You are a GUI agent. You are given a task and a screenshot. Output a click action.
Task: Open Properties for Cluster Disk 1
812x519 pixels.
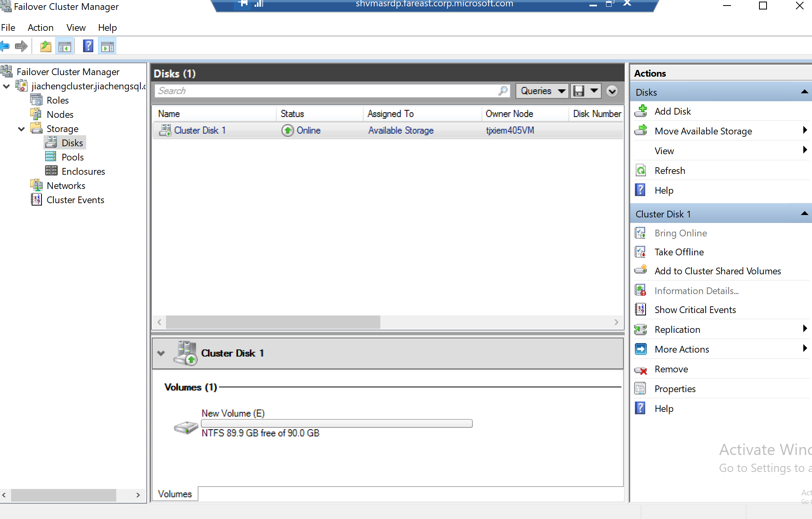tap(674, 389)
